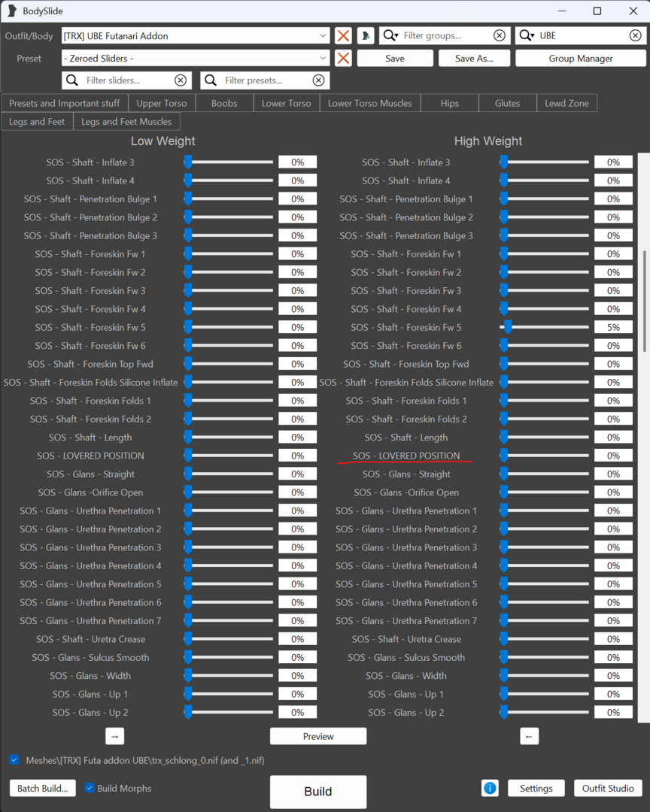Delete the selected outfit with red X

343,36
